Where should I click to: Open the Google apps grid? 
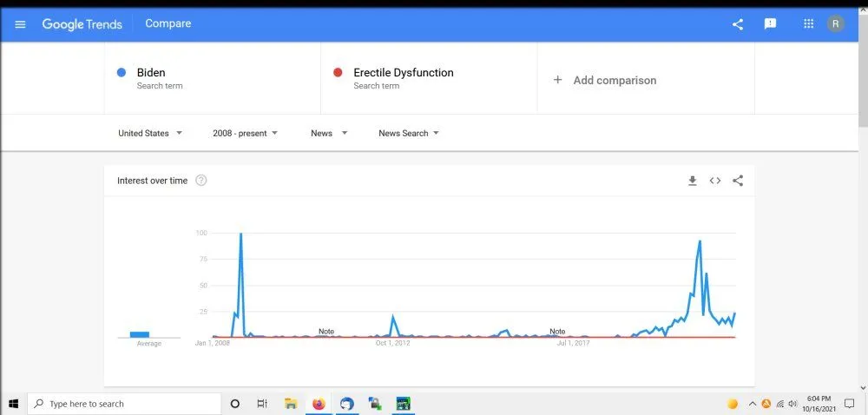809,24
